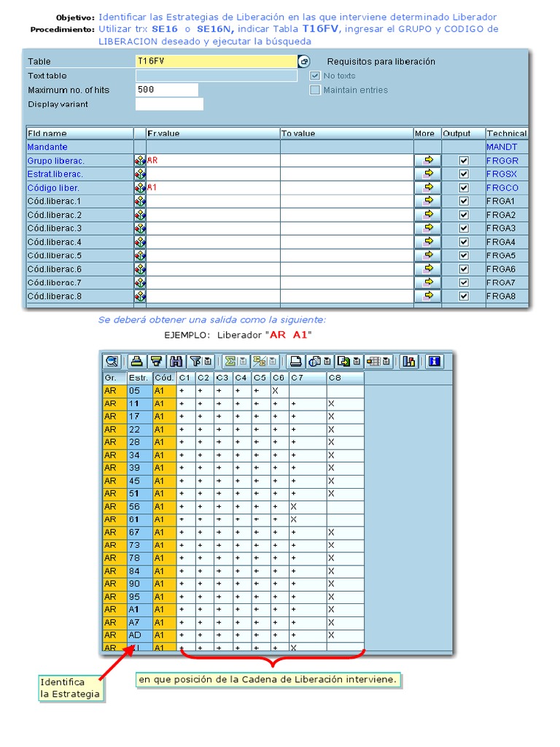Image resolution: width=560 pixels, height=747 pixels.
Task: Select the Cód. column header
Action: (x=164, y=378)
